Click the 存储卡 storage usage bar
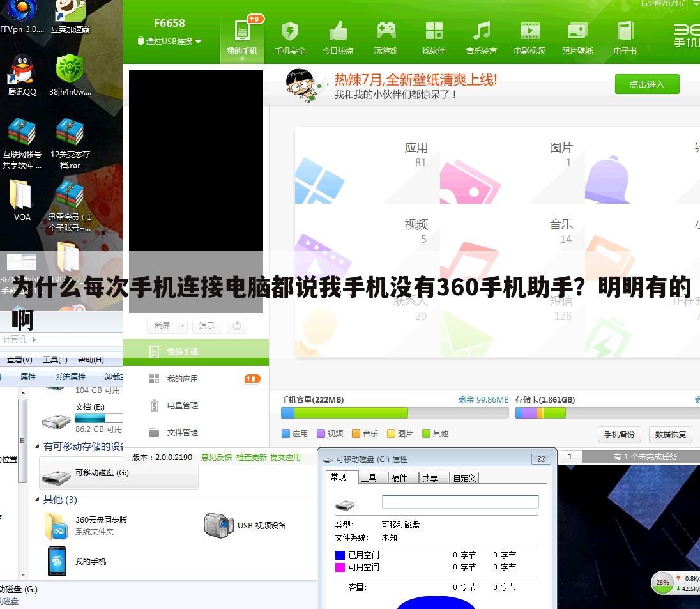 click(x=607, y=413)
